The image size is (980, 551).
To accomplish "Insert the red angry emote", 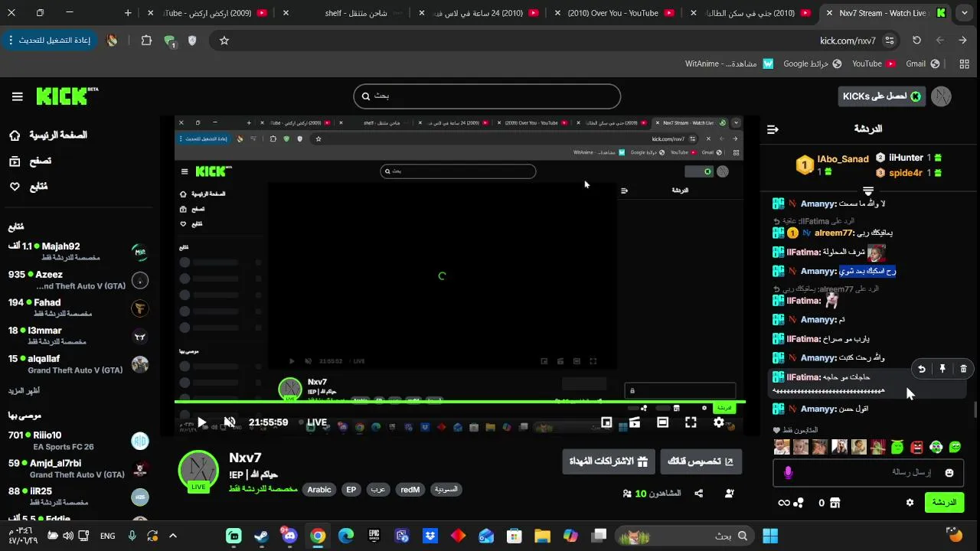I will [x=916, y=447].
